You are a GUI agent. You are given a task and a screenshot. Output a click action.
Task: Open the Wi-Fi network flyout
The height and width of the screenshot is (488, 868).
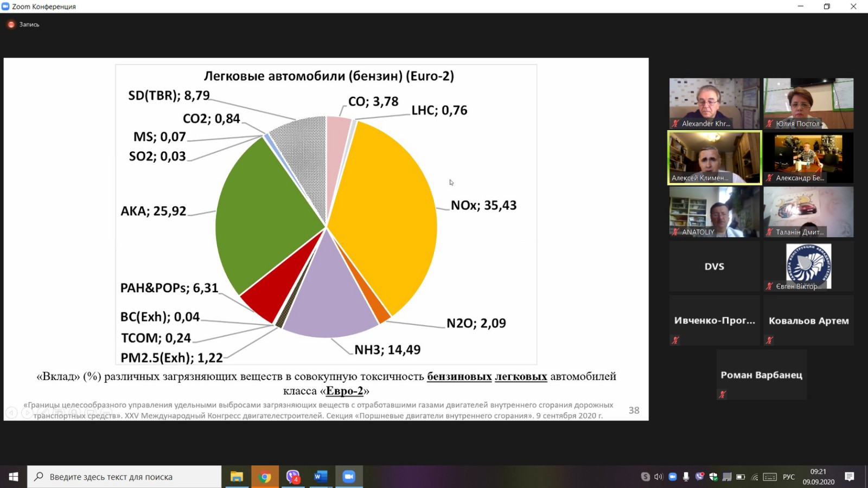754,477
